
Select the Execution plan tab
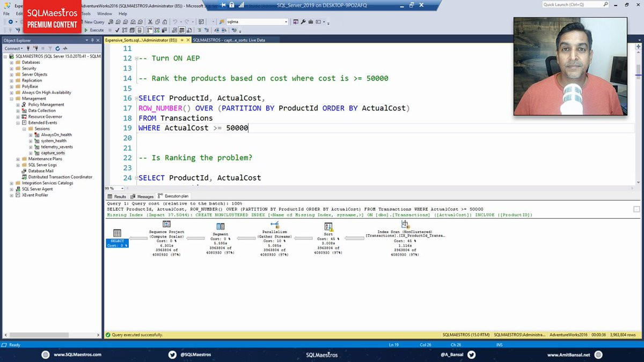173,196
